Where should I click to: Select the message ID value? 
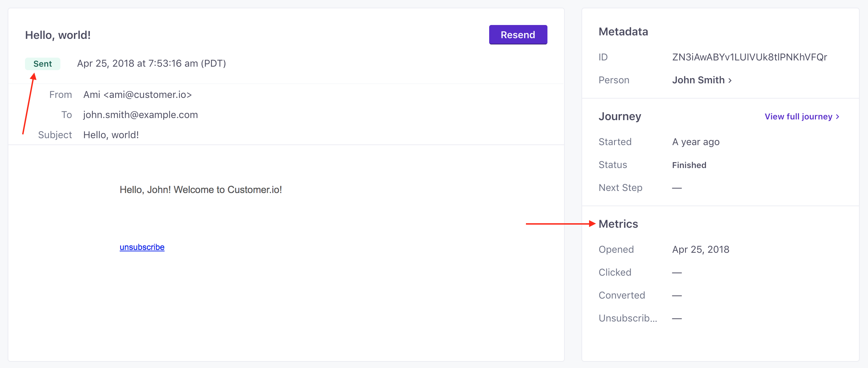click(x=749, y=57)
